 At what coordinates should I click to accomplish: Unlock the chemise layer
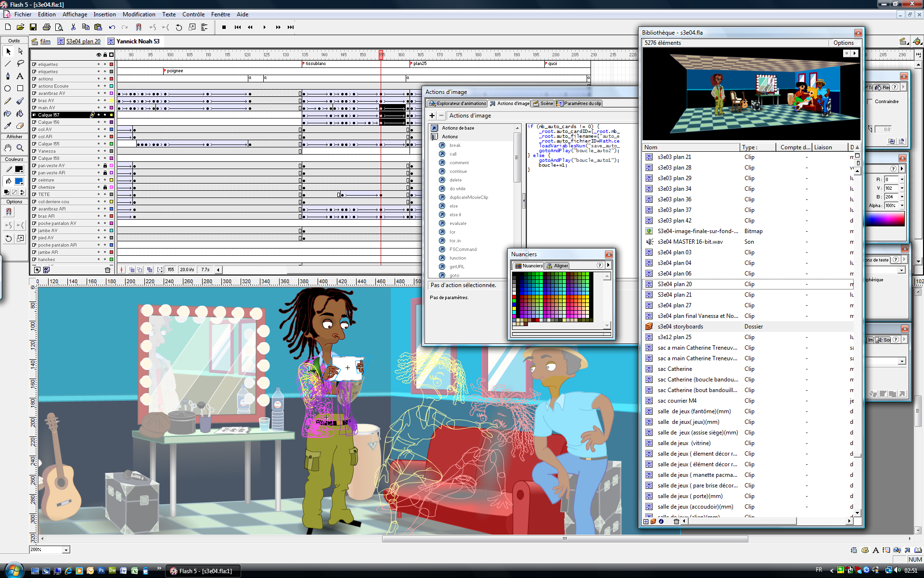tap(105, 187)
